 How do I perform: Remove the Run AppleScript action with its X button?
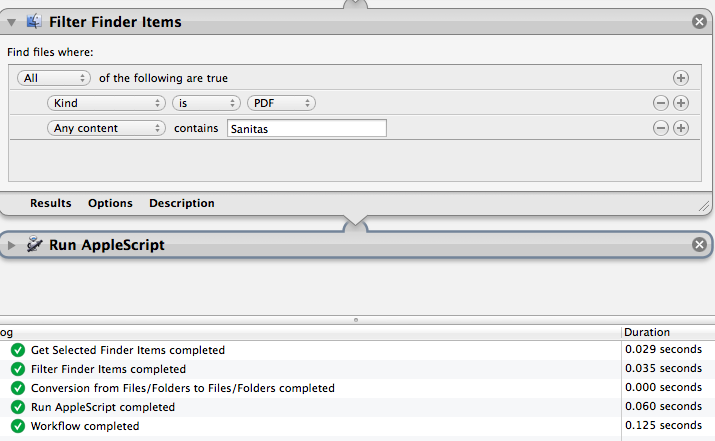pyautogui.click(x=699, y=245)
